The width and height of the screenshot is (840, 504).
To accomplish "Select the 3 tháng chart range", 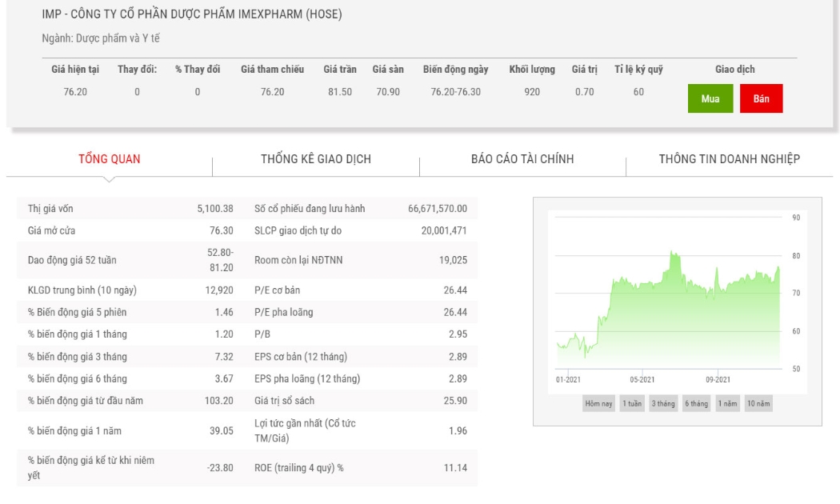I will [x=663, y=403].
